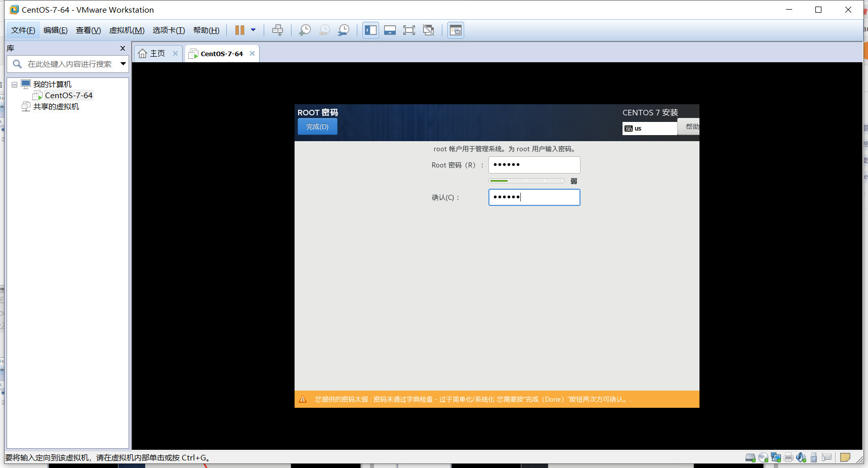Click the ROOT 密码 heading text
Viewport: 868px width, 468px height.
[x=318, y=112]
